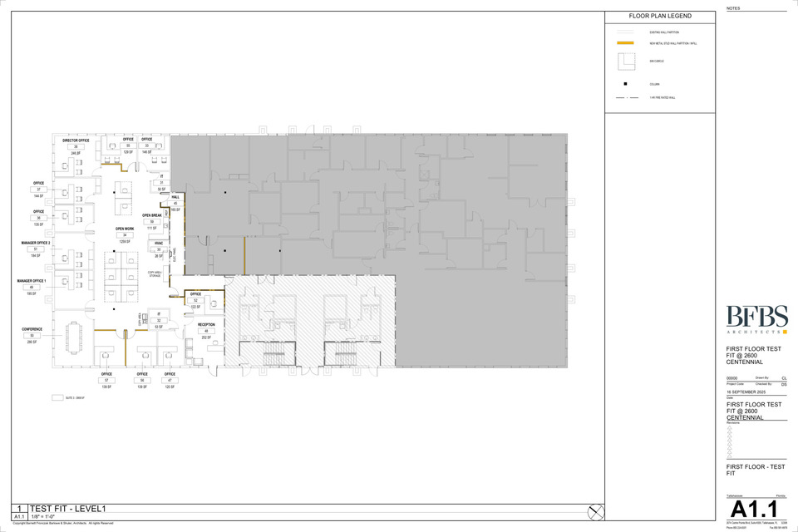Click the 8x8 cubicle symbol in the legend
Screen dimensions: 798x532
tap(626, 62)
